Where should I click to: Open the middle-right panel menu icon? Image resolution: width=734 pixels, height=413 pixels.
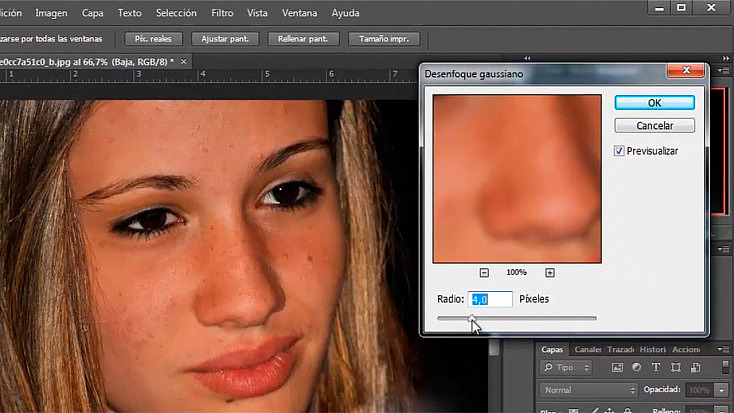coord(724,250)
